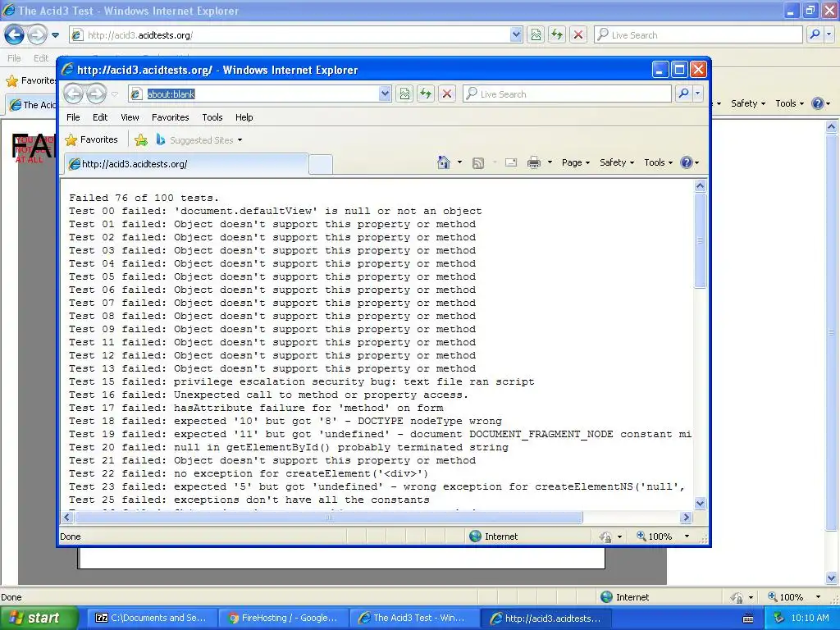The width and height of the screenshot is (840, 630).
Task: Open Tools dropdown in main window command bar
Action: [x=790, y=103]
